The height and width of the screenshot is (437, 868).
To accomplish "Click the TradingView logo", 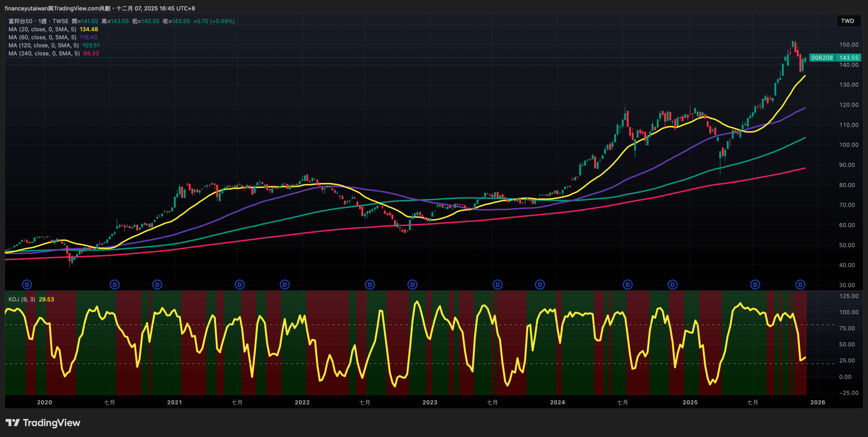I will coord(43,423).
